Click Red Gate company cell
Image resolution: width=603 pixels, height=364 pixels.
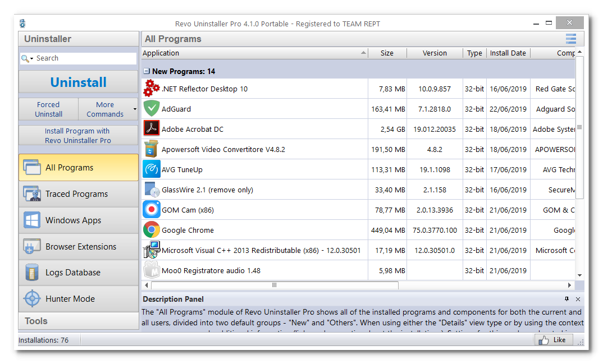pyautogui.click(x=555, y=89)
